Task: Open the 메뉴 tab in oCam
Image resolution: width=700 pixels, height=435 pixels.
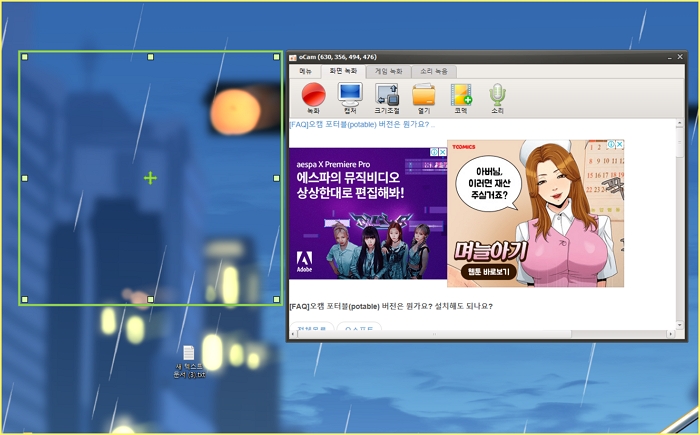Action: (306, 71)
